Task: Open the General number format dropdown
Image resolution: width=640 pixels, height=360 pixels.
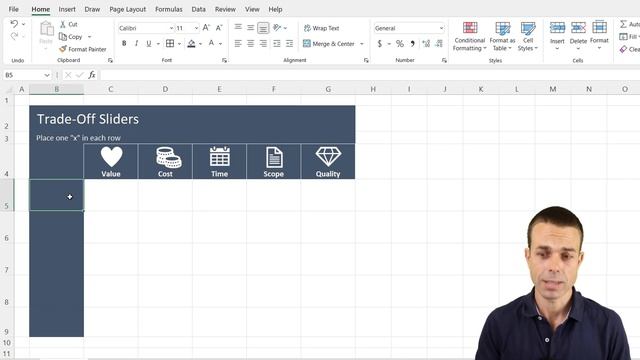Action: click(441, 28)
